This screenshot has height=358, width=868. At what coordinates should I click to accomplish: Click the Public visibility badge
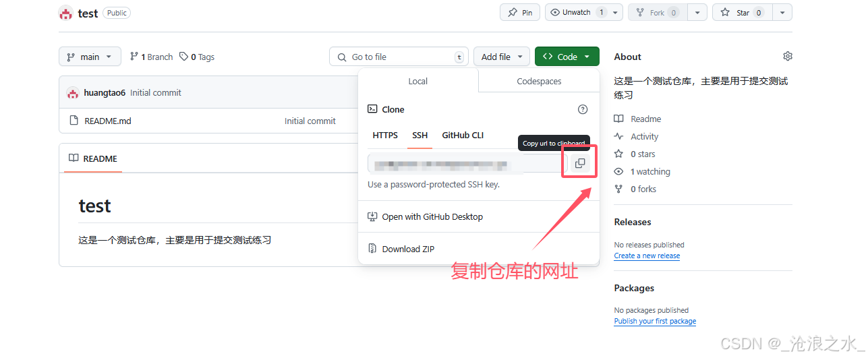(117, 13)
